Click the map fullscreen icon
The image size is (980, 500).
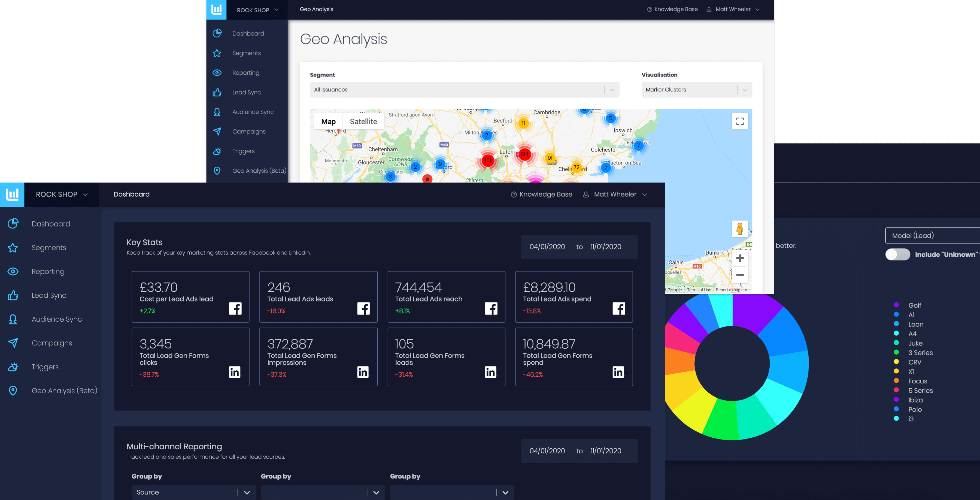point(740,121)
